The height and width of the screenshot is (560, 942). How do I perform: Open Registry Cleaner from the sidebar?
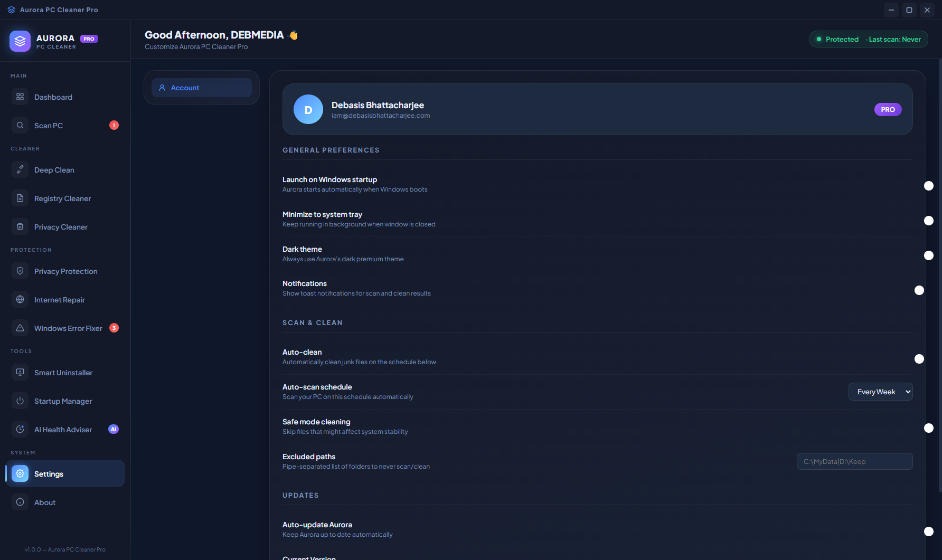click(65, 198)
